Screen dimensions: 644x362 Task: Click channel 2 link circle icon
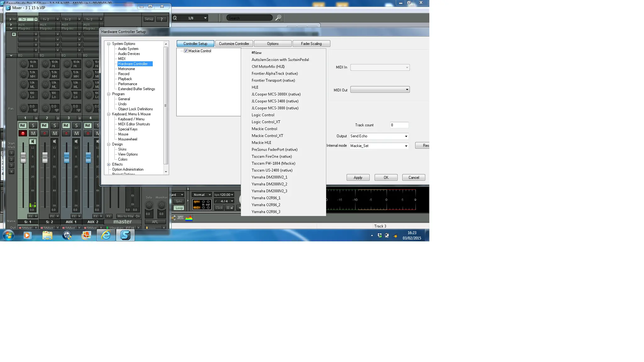click(58, 118)
